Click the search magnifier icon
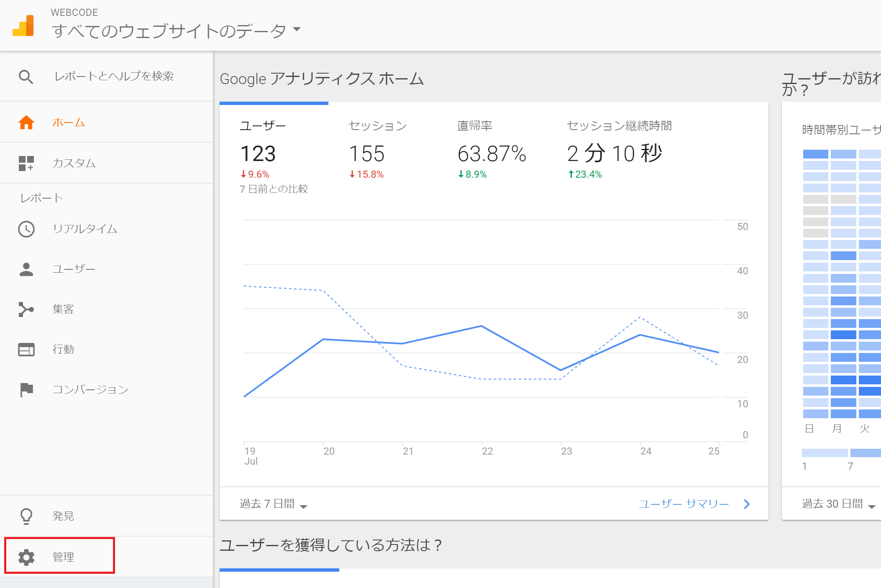881x588 pixels. click(26, 77)
